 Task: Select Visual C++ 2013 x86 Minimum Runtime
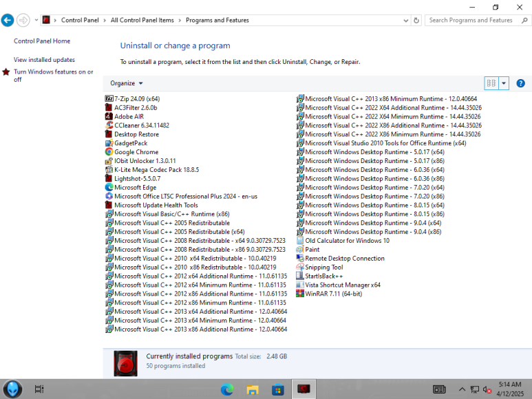click(387, 98)
